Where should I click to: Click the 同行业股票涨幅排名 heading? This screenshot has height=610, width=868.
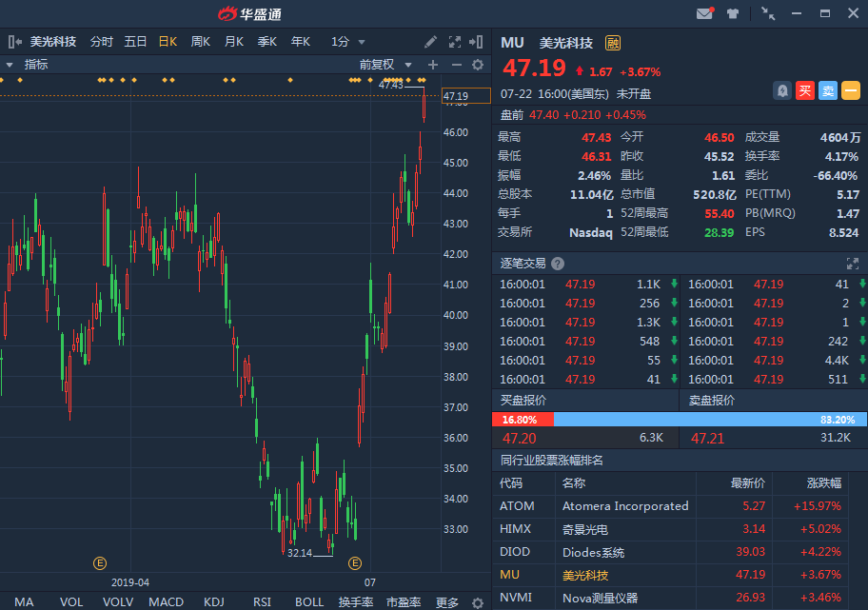[551, 460]
